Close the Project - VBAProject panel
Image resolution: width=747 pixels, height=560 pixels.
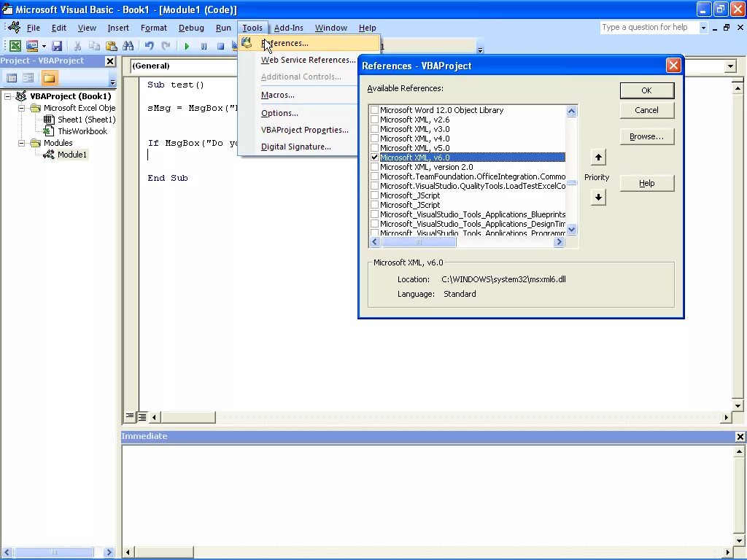tap(110, 61)
